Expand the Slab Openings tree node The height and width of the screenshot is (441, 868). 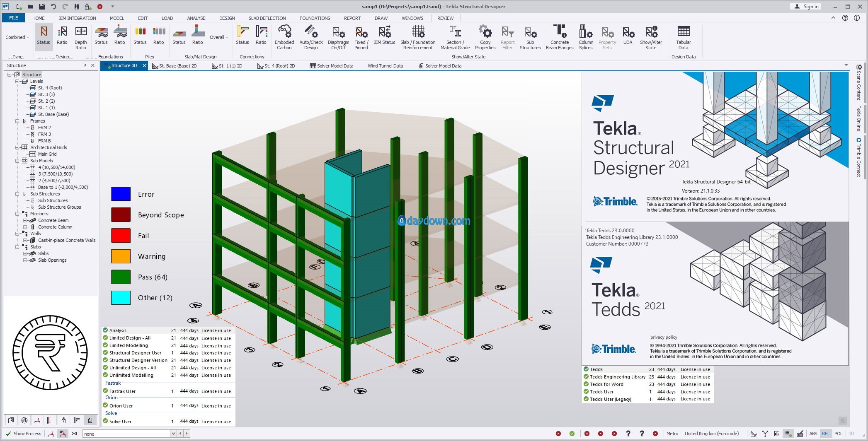[x=25, y=260]
